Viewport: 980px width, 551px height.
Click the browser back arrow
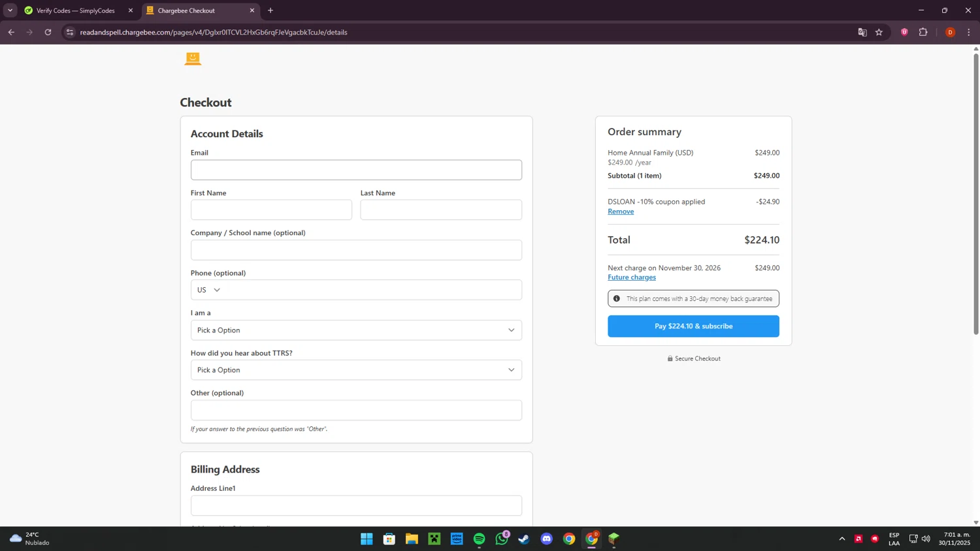click(11, 32)
